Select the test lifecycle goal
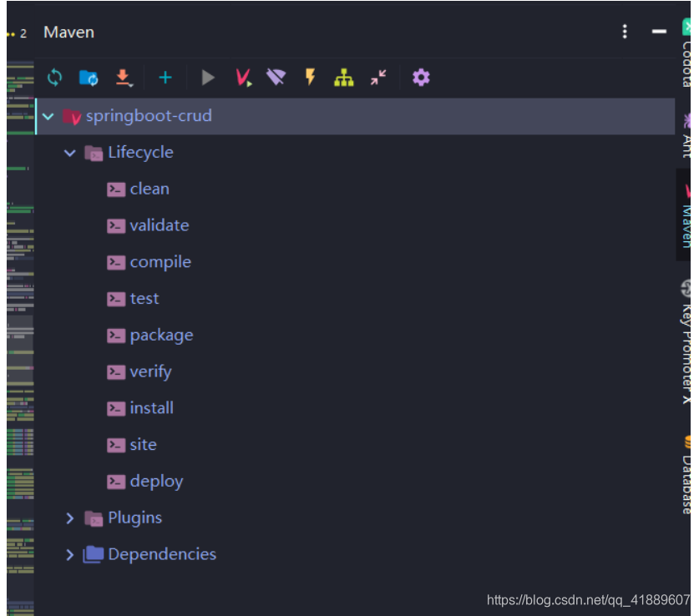This screenshot has height=616, width=699. pyautogui.click(x=144, y=299)
